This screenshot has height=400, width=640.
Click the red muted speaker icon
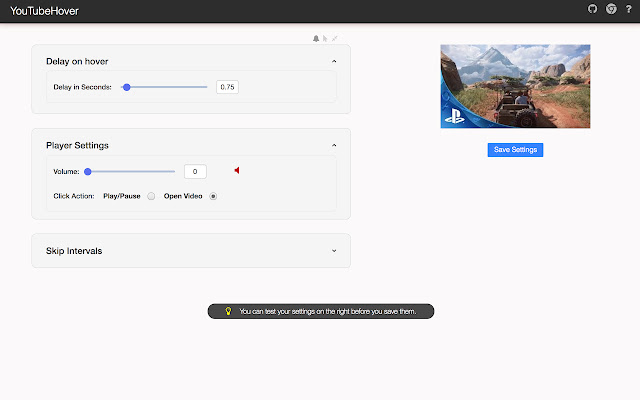pos(237,170)
